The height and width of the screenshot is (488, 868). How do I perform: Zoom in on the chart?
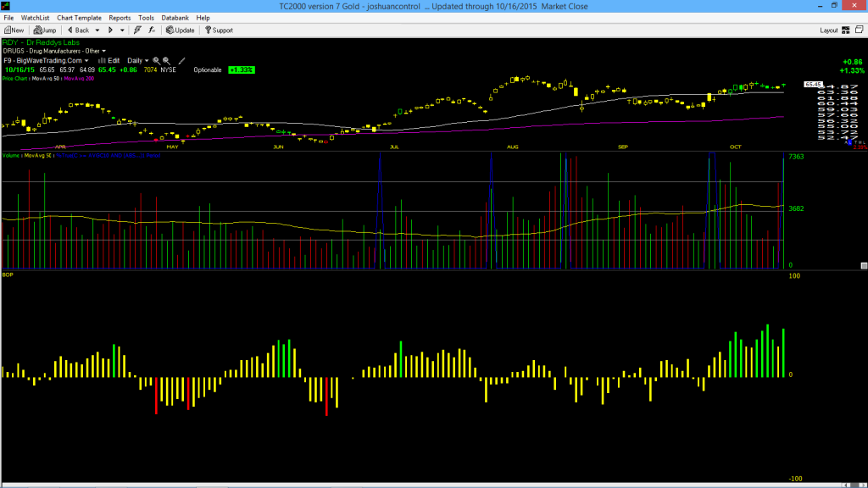click(156, 61)
